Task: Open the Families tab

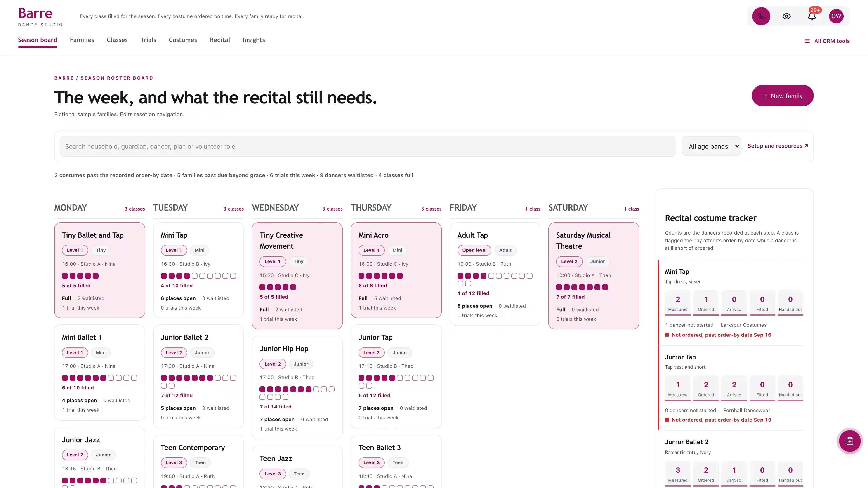Action: coord(82,40)
